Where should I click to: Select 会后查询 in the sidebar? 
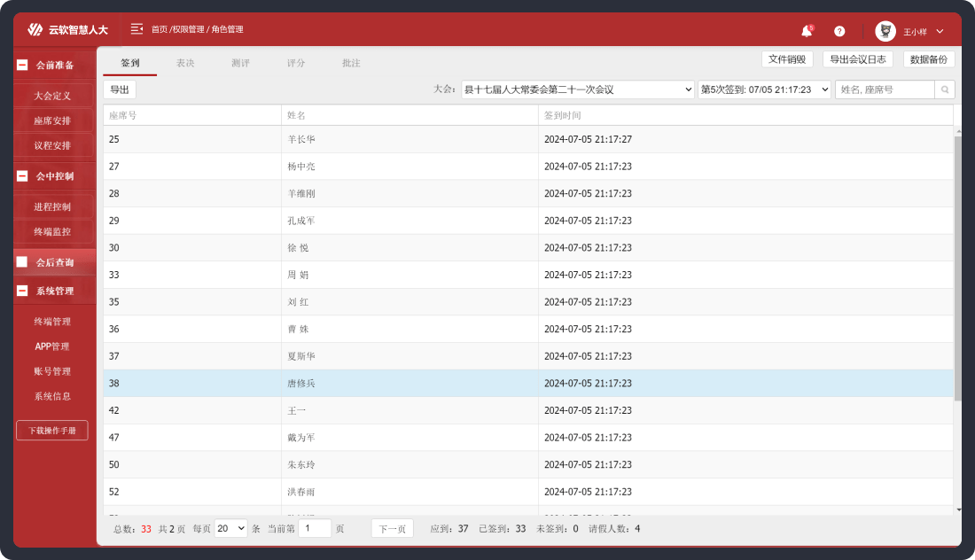(53, 262)
